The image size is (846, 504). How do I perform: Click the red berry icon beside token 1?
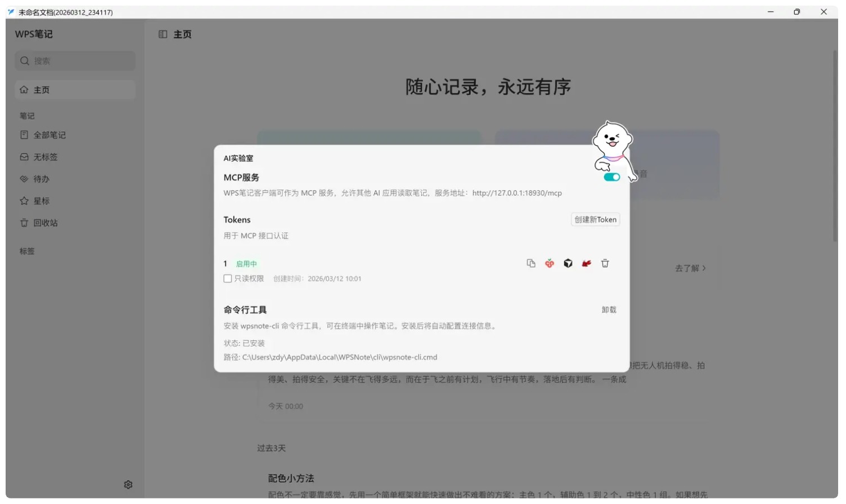pyautogui.click(x=549, y=263)
